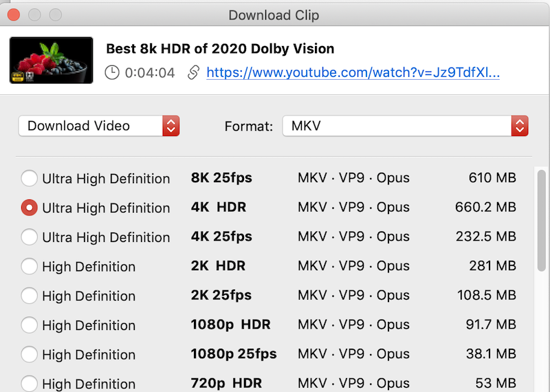Click the red arrows on Format combo box
The height and width of the screenshot is (392, 550).
(520, 126)
